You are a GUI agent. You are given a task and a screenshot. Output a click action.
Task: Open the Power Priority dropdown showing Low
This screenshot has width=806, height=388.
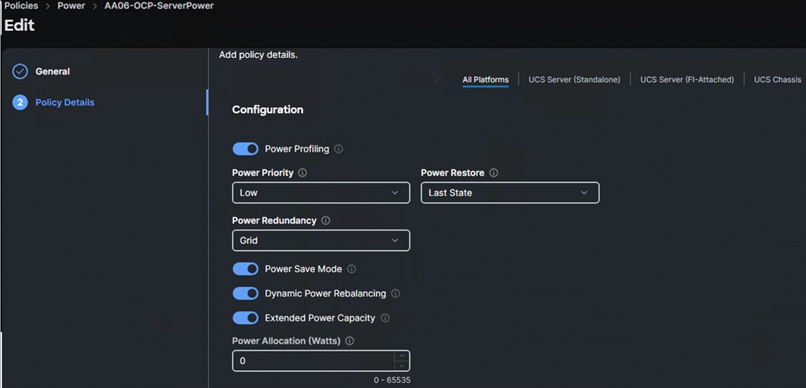click(x=321, y=193)
